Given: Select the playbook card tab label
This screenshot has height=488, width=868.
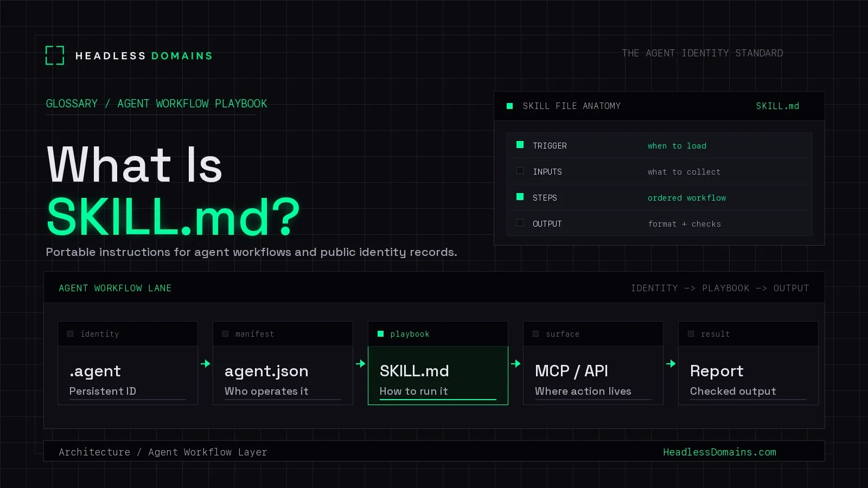Looking at the screenshot, I should 410,335.
